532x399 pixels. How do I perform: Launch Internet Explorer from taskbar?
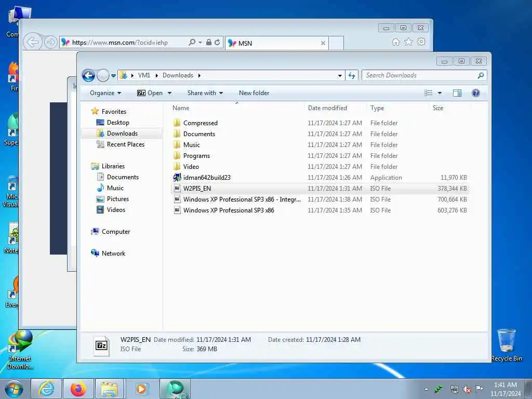[46, 389]
